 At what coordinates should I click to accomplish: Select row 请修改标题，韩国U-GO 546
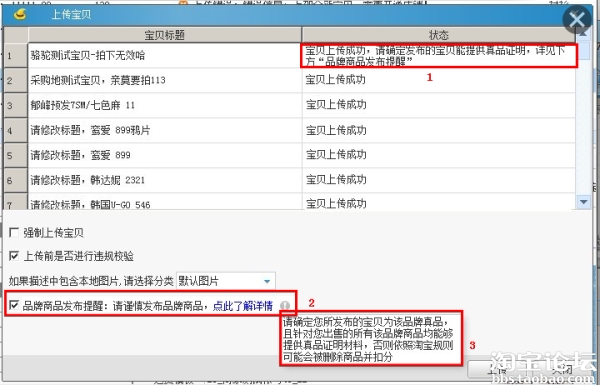pos(165,201)
